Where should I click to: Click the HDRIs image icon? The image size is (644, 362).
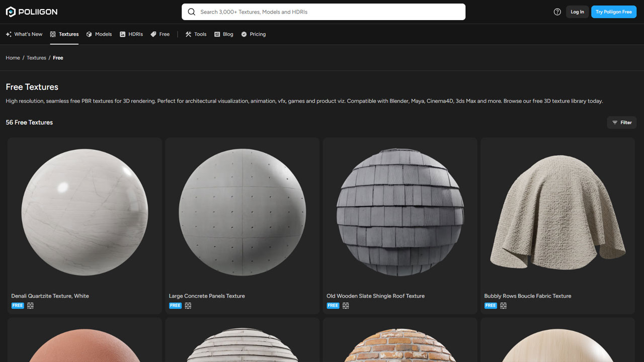coord(122,34)
